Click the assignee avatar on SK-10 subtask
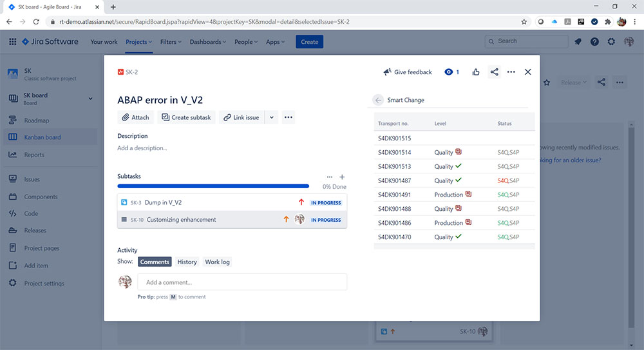 pos(299,219)
